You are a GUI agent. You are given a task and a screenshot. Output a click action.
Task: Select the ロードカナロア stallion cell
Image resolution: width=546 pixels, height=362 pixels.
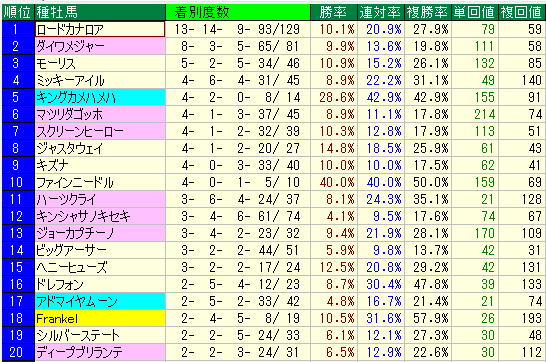point(100,29)
